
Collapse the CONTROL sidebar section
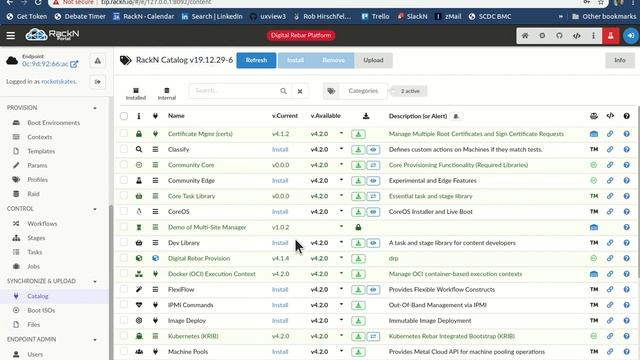[x=95, y=209]
